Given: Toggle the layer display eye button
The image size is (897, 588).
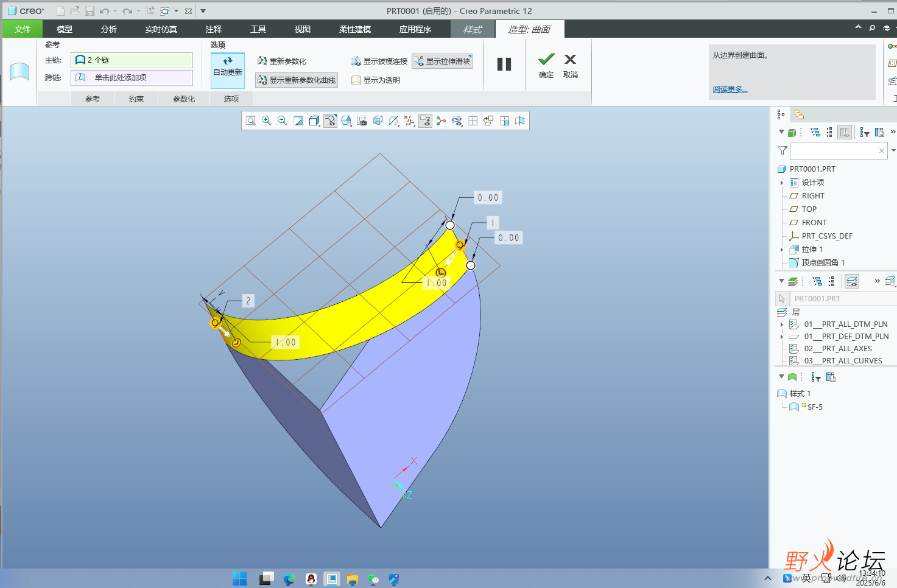Looking at the screenshot, I should (x=851, y=281).
